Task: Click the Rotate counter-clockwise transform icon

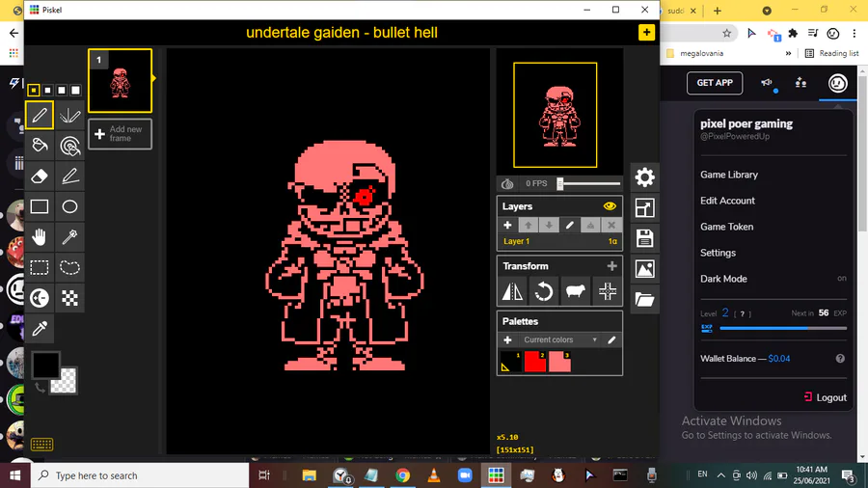Action: (544, 291)
